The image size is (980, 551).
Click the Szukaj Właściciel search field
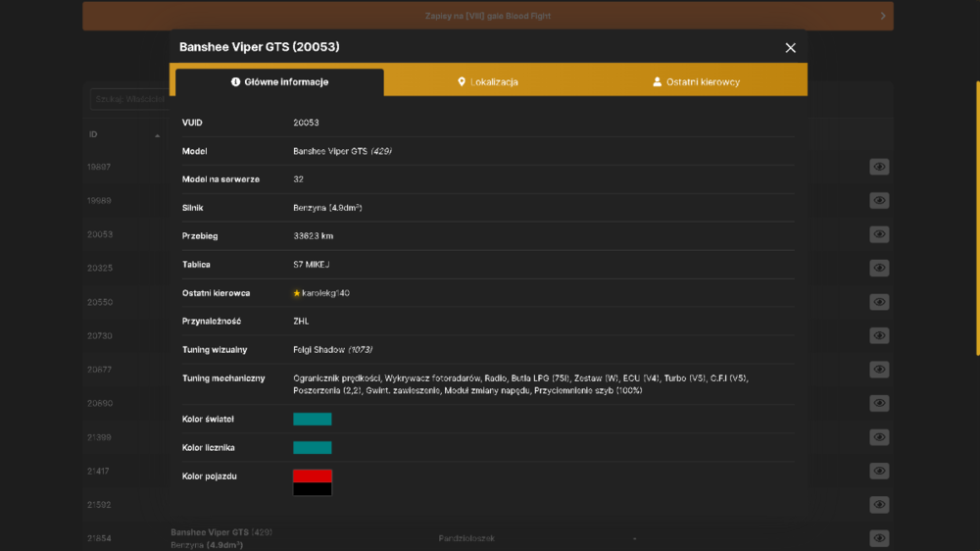coord(130,99)
